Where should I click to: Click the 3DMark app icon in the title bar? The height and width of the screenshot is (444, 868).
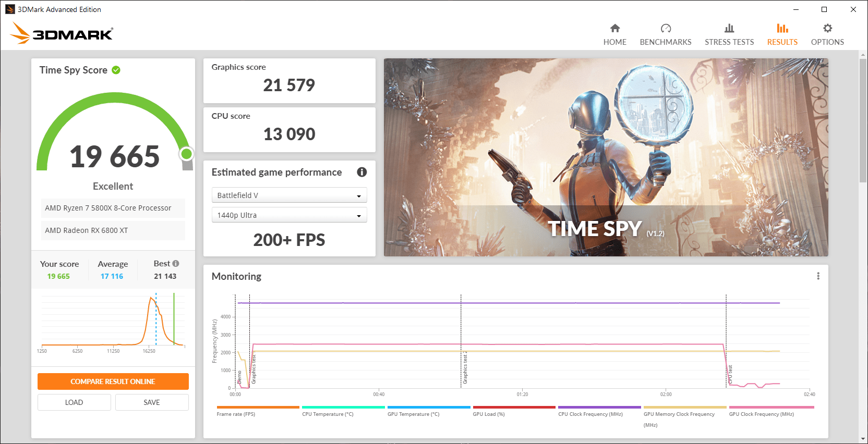click(x=10, y=9)
